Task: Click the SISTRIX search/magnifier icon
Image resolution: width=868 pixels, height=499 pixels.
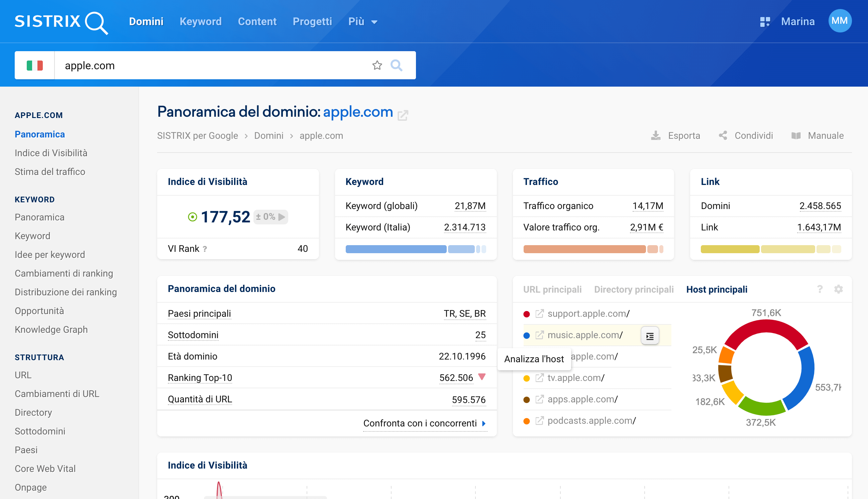Action: pyautogui.click(x=395, y=65)
